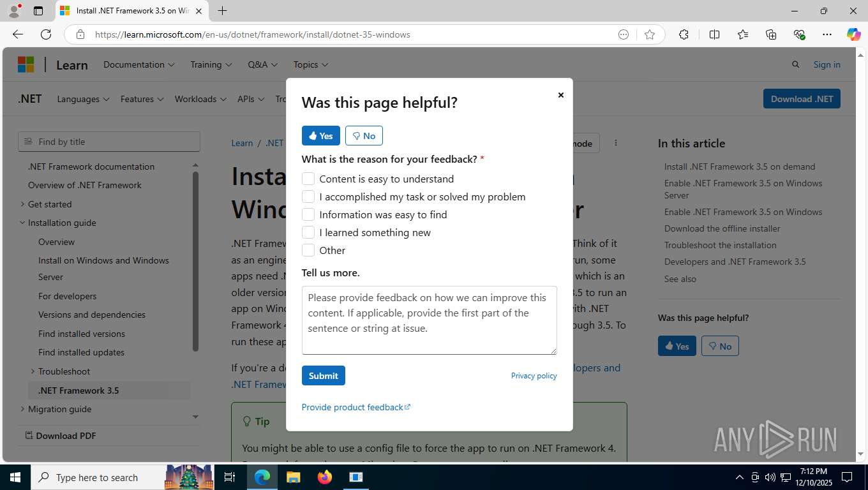Collapse the 'Installation guide' tree node
The image size is (868, 490).
[x=22, y=223]
